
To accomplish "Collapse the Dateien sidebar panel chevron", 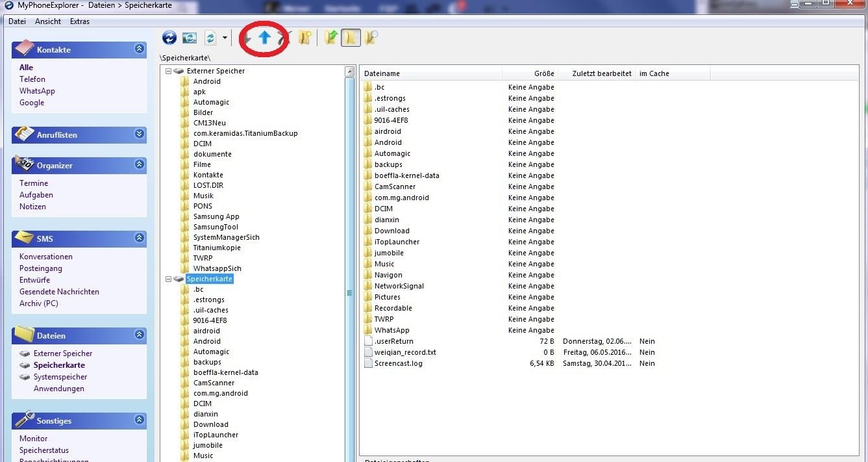I will (139, 335).
